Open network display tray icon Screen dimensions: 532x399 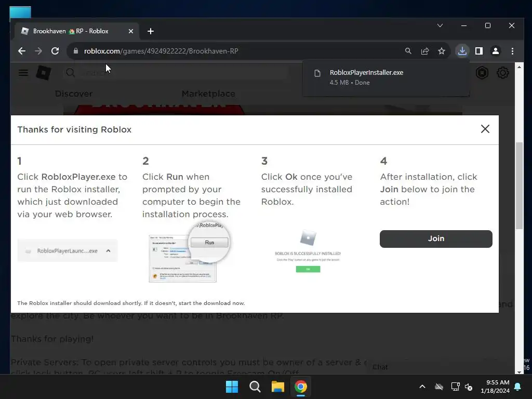click(x=455, y=387)
